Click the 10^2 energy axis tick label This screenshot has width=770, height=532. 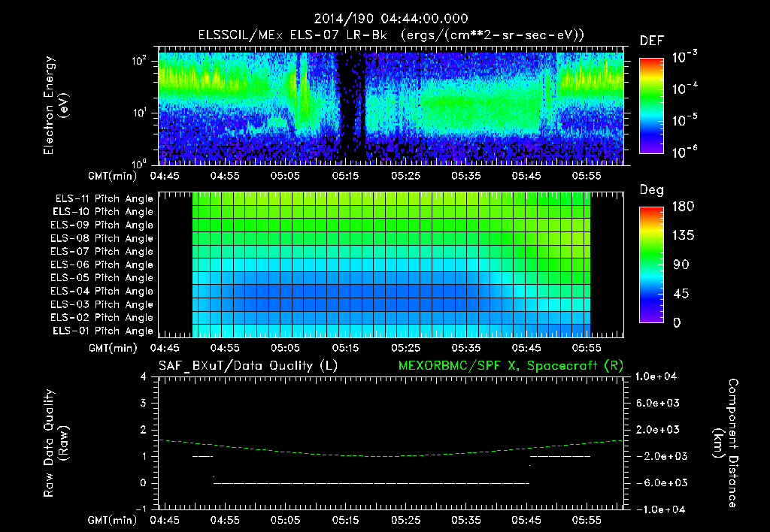coord(139,60)
